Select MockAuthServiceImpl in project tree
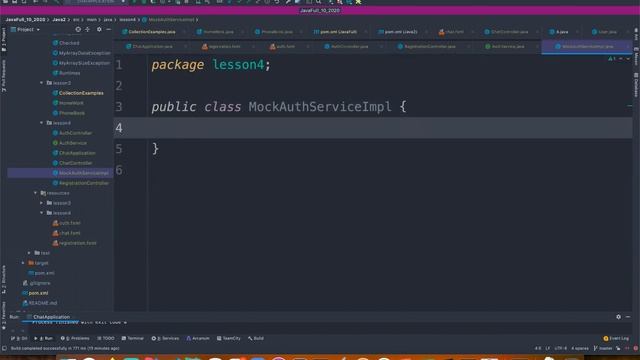 [x=80, y=173]
